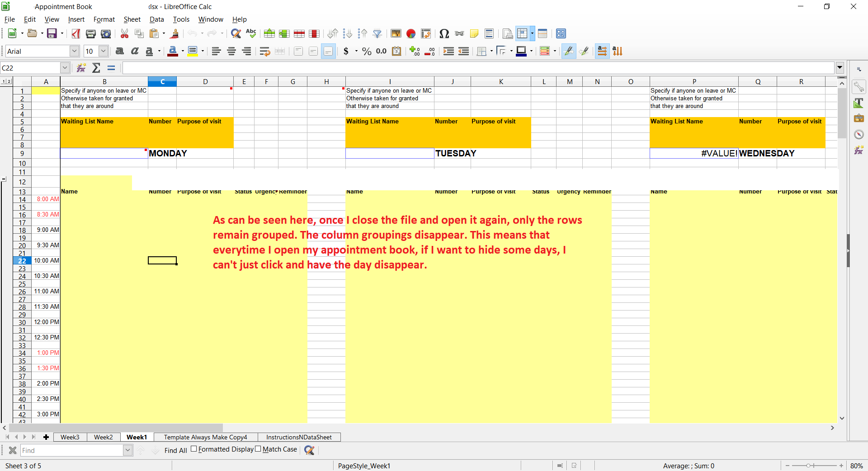The width and height of the screenshot is (868, 471).
Task: Open the Format menu
Action: tap(104, 19)
